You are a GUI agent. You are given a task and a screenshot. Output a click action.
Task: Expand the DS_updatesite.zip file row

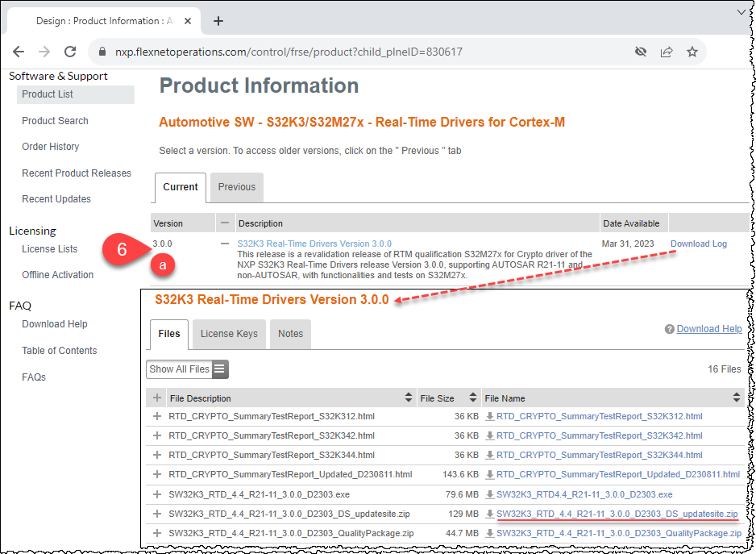(x=156, y=514)
